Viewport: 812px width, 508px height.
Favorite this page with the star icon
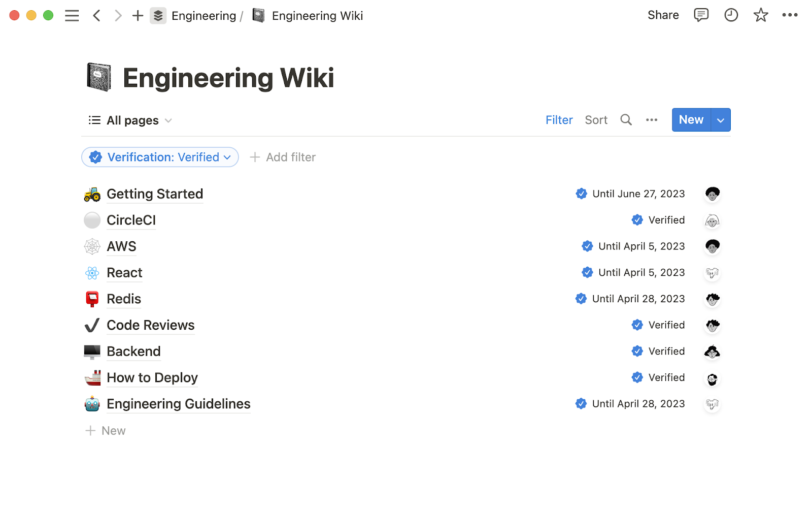(x=760, y=15)
